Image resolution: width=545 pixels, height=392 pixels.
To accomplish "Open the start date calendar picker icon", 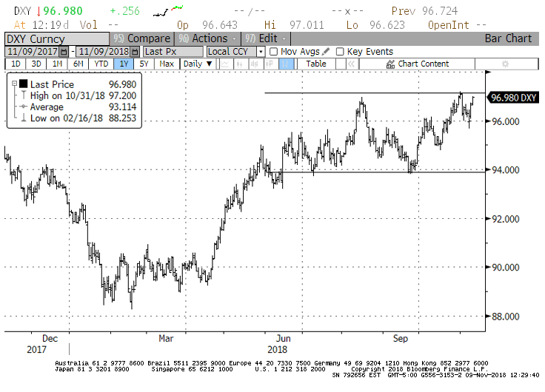I will pos(64,52).
